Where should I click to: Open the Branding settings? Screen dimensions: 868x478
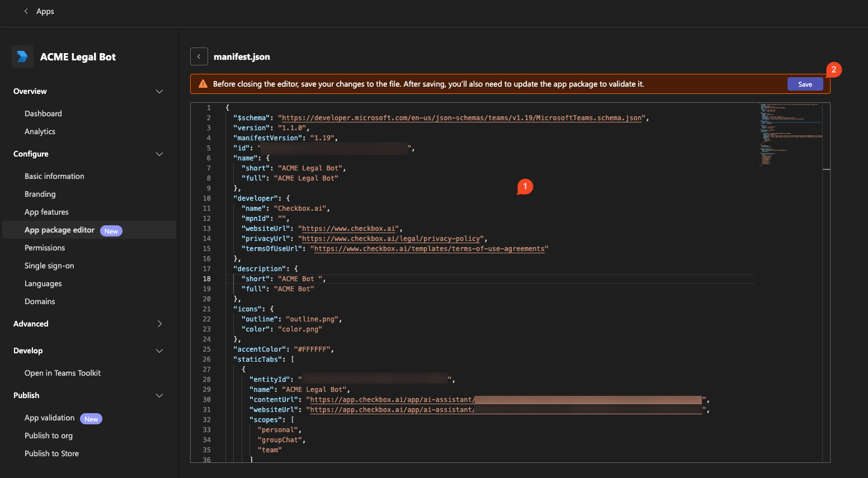[40, 194]
